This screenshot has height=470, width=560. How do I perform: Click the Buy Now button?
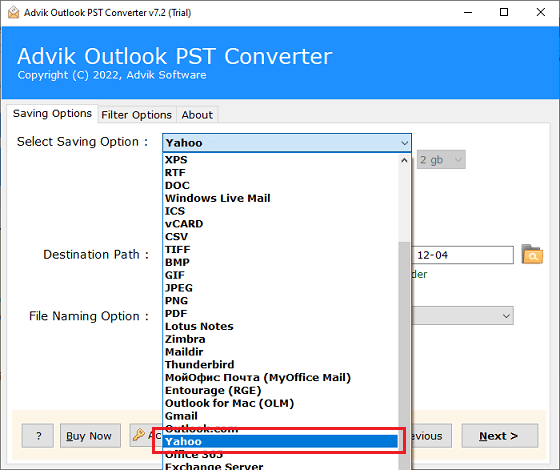click(90, 436)
